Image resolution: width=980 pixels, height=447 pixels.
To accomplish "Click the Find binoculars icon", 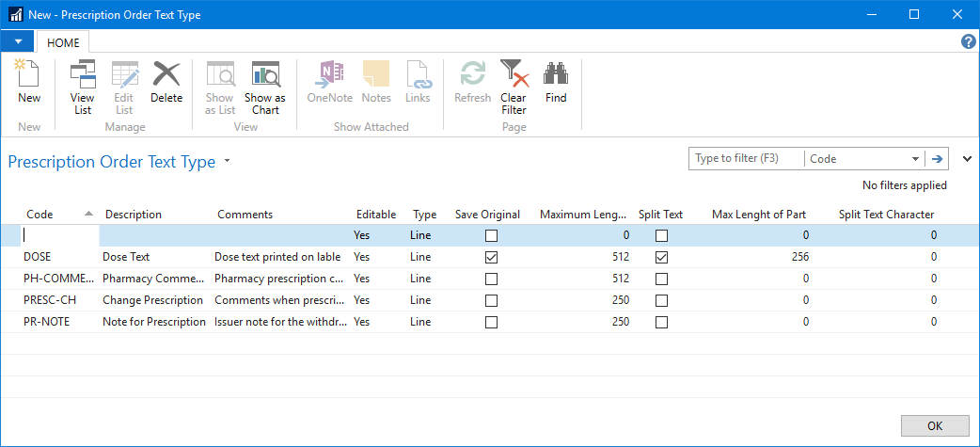I will [x=556, y=81].
